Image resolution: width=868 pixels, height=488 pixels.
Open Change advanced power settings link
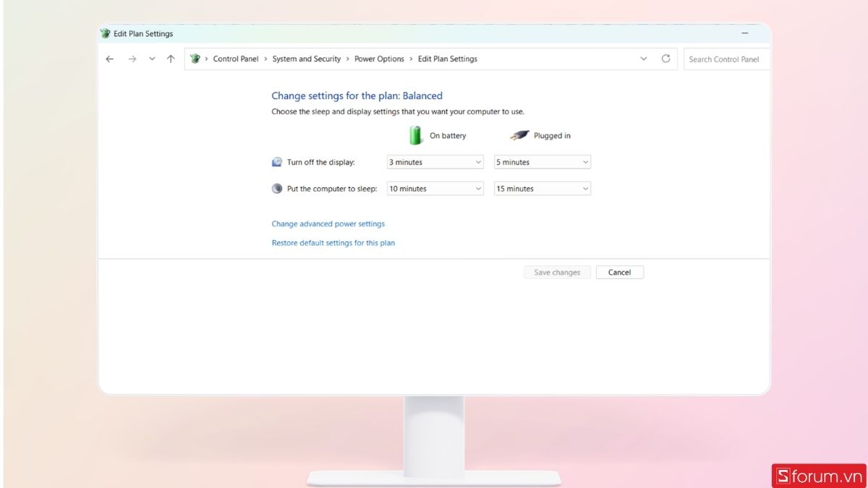click(x=328, y=224)
